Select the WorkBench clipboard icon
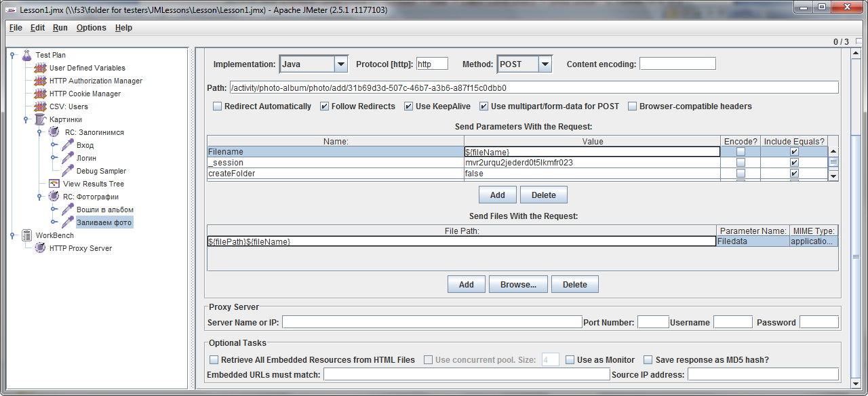The width and height of the screenshot is (868, 396). tap(27, 235)
